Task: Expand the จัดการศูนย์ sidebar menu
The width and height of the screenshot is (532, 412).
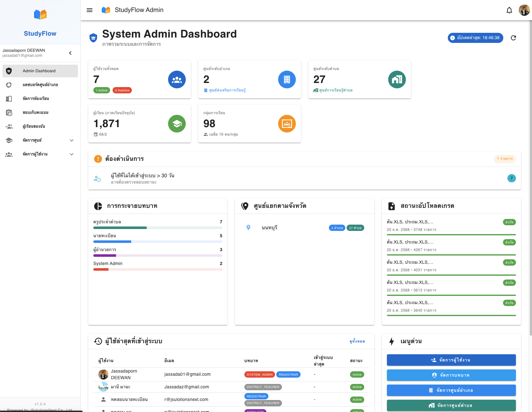Action: (x=72, y=140)
